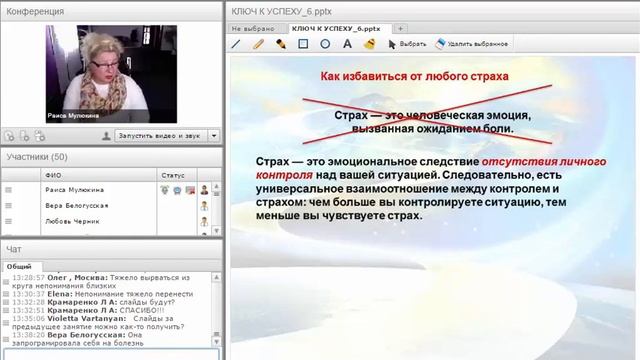Select the pencil drawing tool
The image size is (640, 360).
pyautogui.click(x=258, y=44)
